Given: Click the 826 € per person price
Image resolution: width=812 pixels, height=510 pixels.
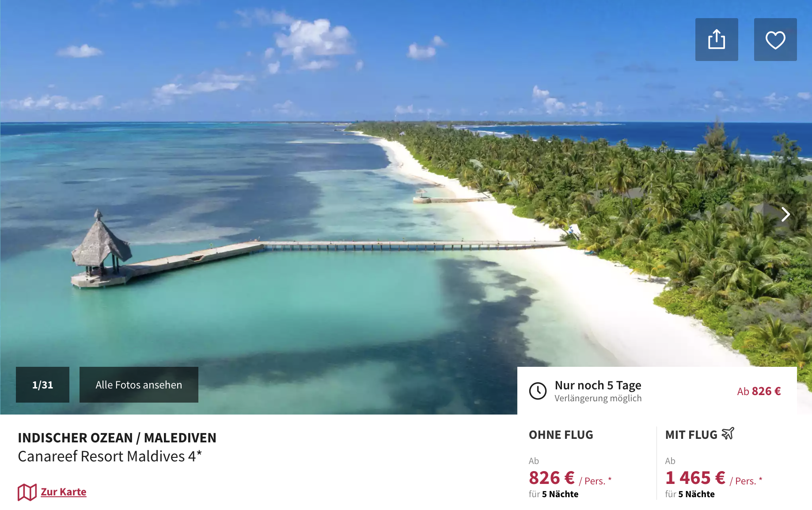Looking at the screenshot, I should [552, 478].
